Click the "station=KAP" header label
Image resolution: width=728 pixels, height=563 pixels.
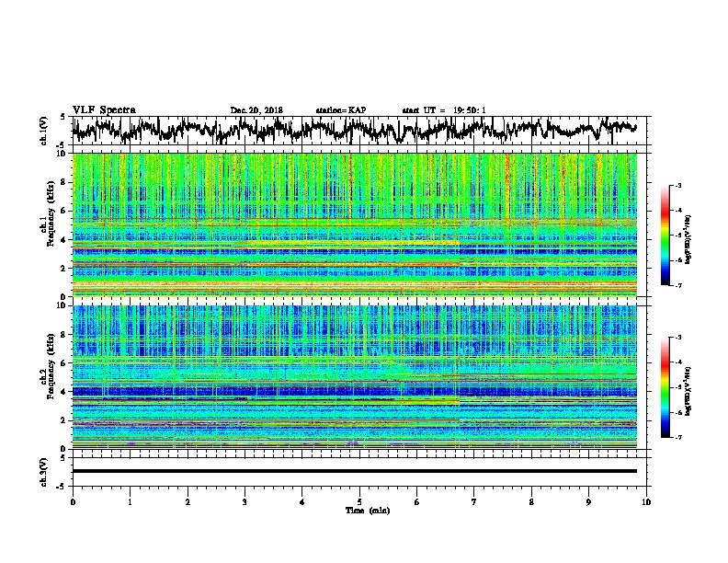click(x=341, y=110)
